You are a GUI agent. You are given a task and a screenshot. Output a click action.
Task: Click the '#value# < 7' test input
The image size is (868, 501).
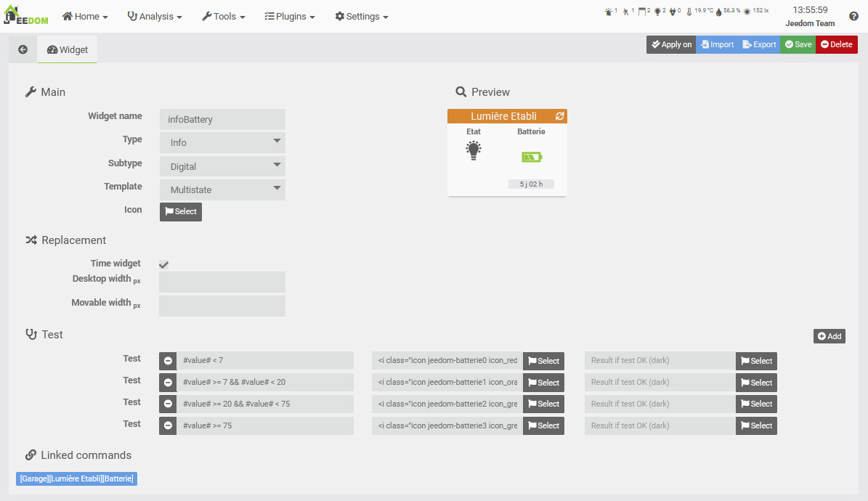click(x=265, y=360)
